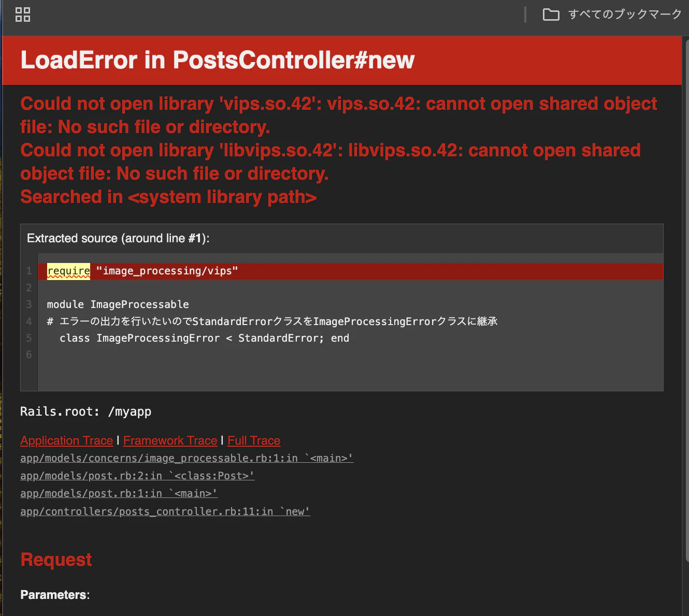Show the Application Trace
The width and height of the screenshot is (689, 616).
coord(67,441)
